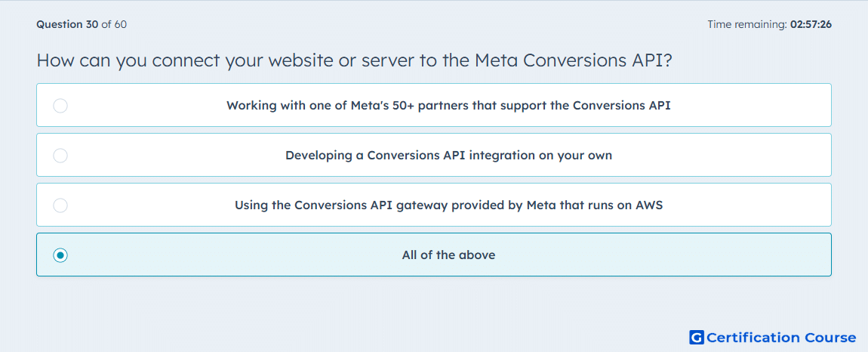The image size is (868, 352).
Task: Click the 'All of the above' answer text
Action: [x=448, y=255]
